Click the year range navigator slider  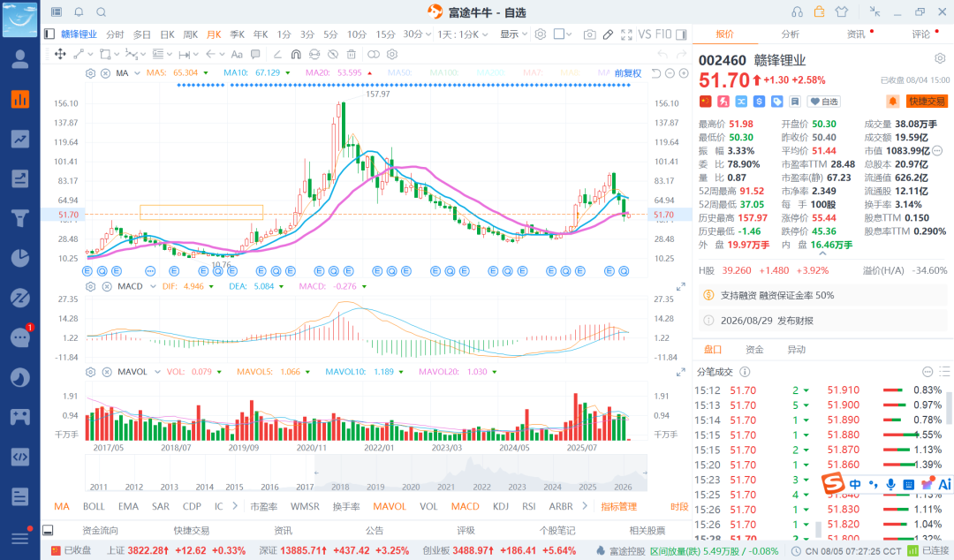[x=481, y=473]
